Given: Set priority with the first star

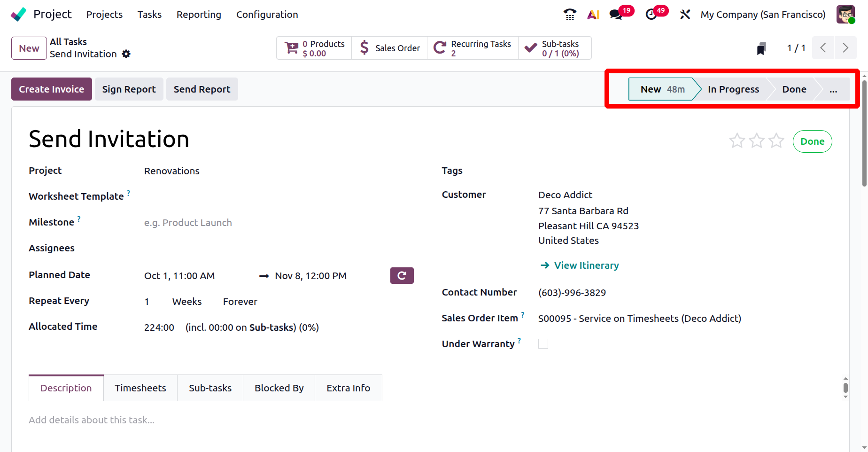Looking at the screenshot, I should tap(737, 141).
